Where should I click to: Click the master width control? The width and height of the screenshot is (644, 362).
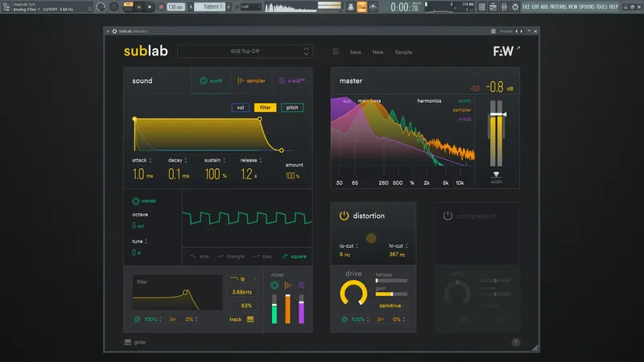tap(496, 177)
